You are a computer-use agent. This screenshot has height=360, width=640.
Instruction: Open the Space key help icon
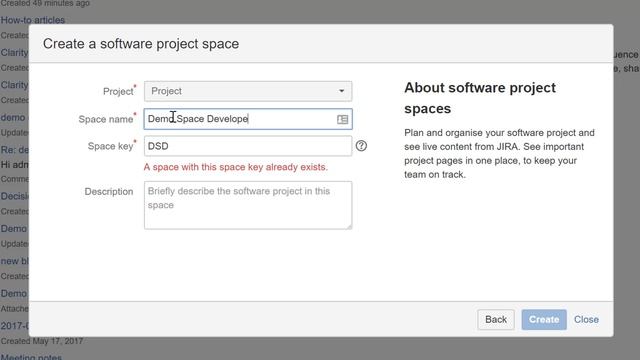[361, 146]
